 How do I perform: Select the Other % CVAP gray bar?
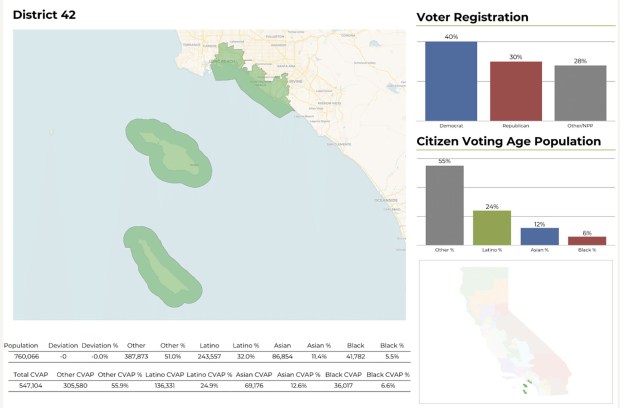click(x=444, y=205)
